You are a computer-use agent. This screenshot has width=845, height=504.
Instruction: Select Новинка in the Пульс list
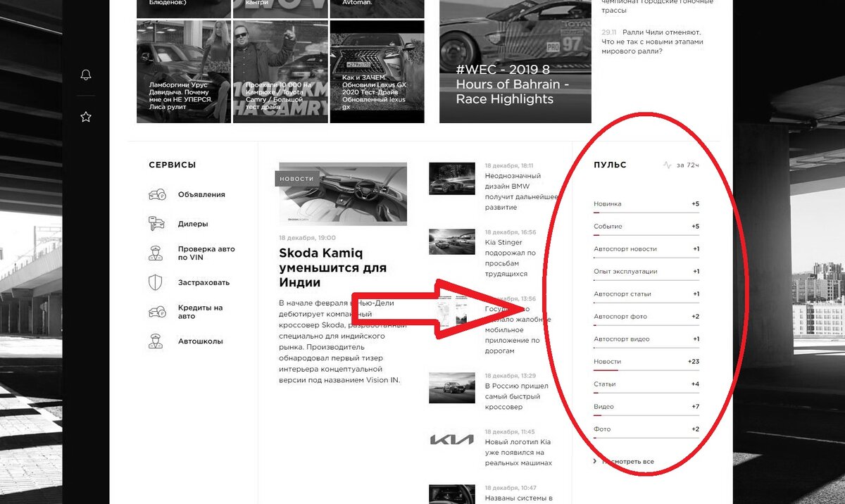tap(646, 204)
